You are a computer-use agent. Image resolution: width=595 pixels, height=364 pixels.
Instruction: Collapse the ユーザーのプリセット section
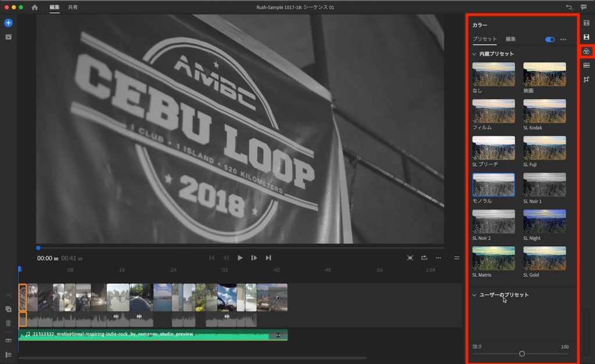tap(474, 295)
